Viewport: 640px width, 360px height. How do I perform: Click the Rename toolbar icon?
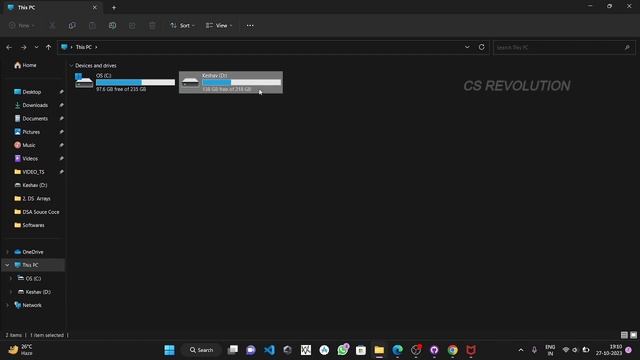[x=112, y=25]
